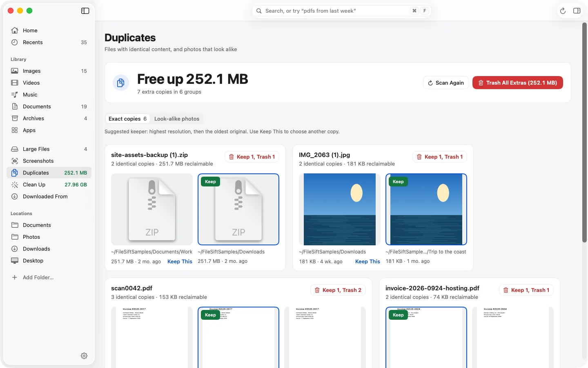Select Archives library category
This screenshot has width=588, height=368.
[x=49, y=118]
